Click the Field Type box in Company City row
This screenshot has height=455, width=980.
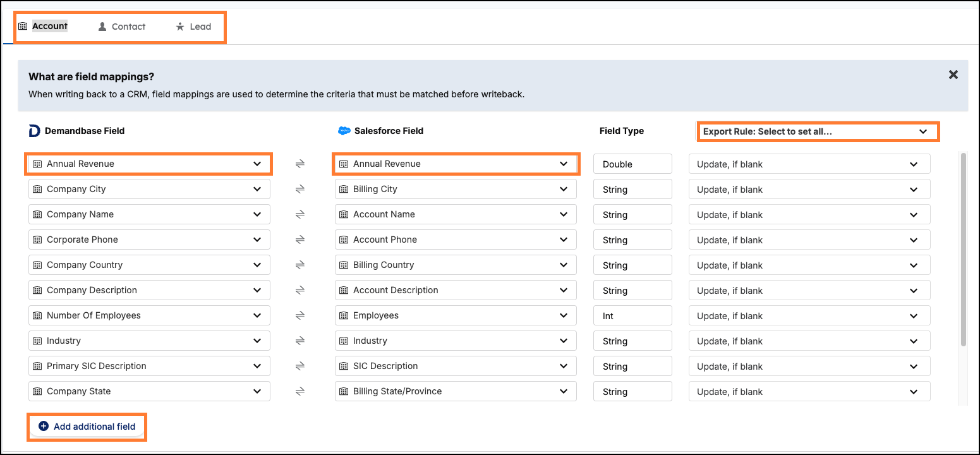[x=632, y=189]
